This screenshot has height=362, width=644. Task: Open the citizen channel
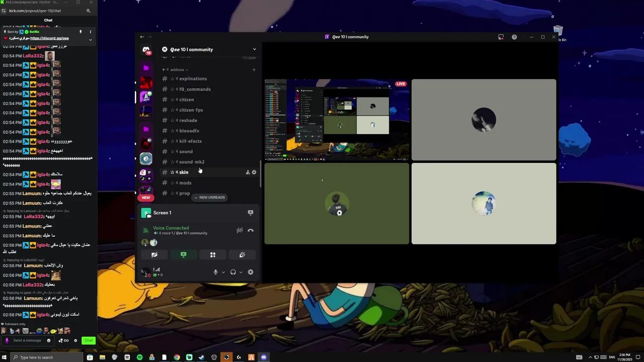209,100
